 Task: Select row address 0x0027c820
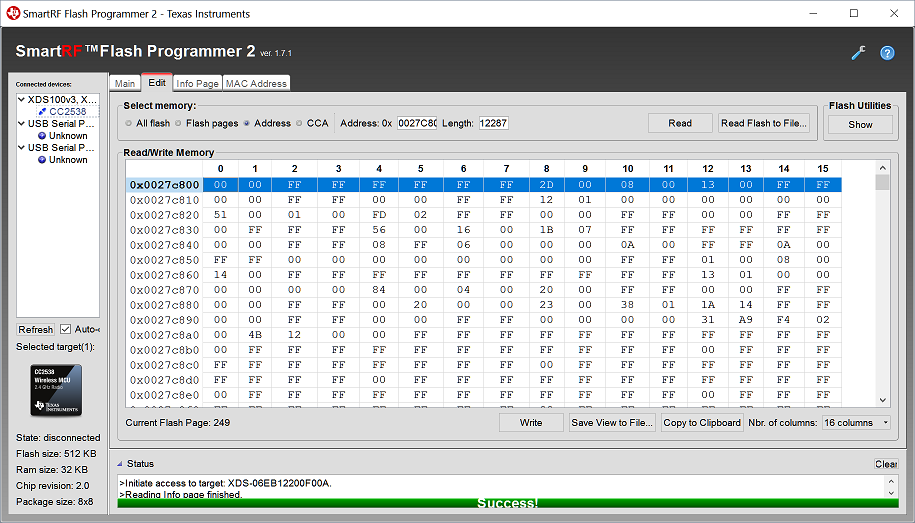click(165, 215)
